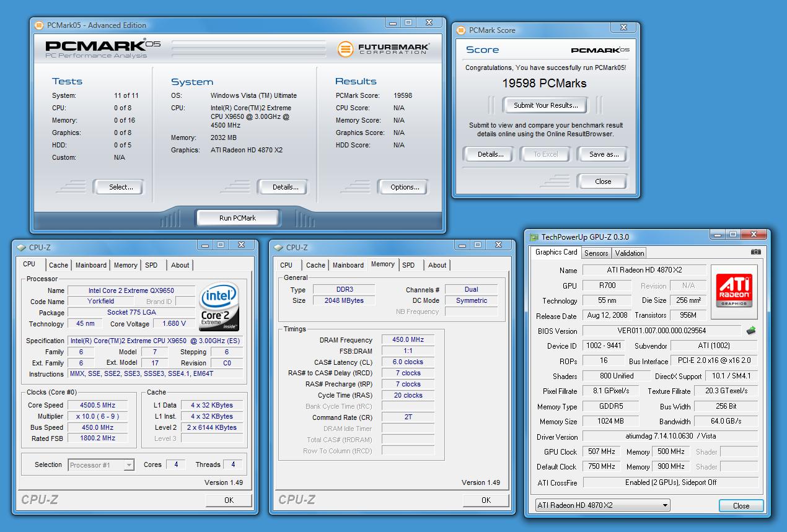Click the Futuremark Corporation logo
The height and width of the screenshot is (532, 787).
(384, 49)
